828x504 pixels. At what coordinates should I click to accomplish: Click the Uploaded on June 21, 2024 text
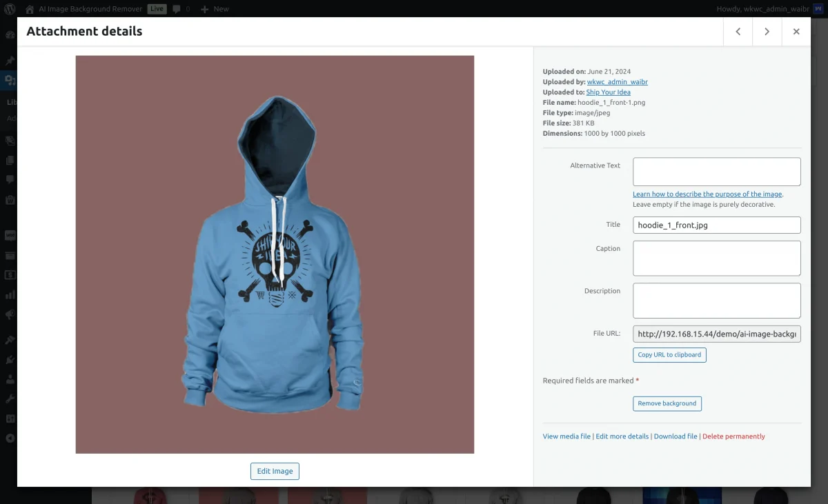click(x=586, y=72)
